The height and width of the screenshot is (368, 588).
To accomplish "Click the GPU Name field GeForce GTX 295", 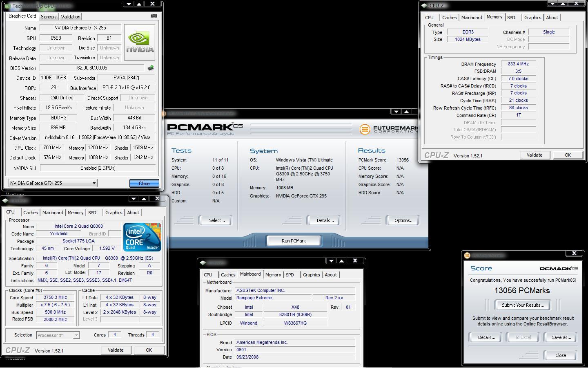I will (x=80, y=28).
